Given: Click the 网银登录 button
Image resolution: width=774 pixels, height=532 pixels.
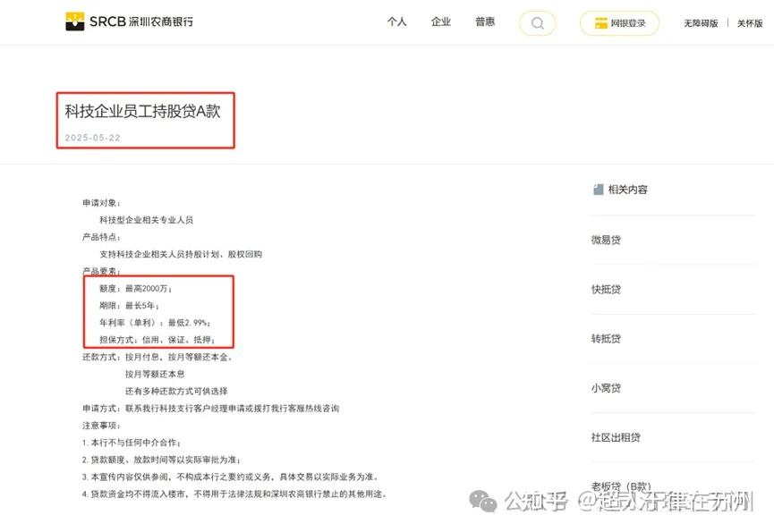Looking at the screenshot, I should click(619, 23).
